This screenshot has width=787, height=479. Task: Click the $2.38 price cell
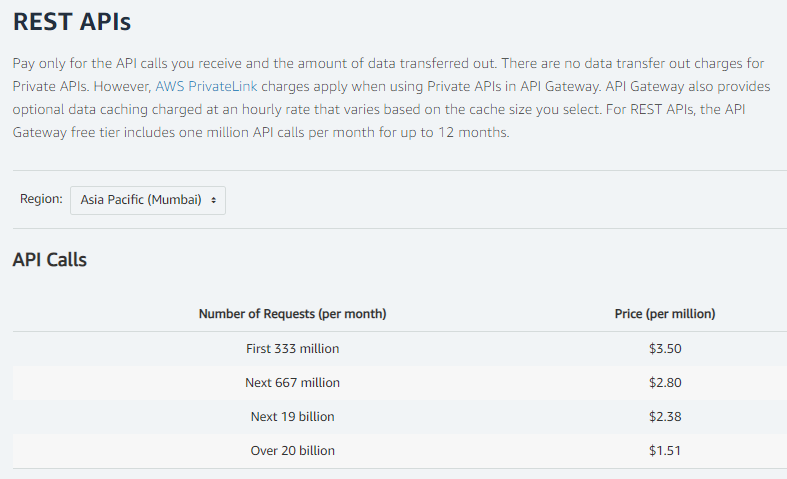[x=664, y=417]
